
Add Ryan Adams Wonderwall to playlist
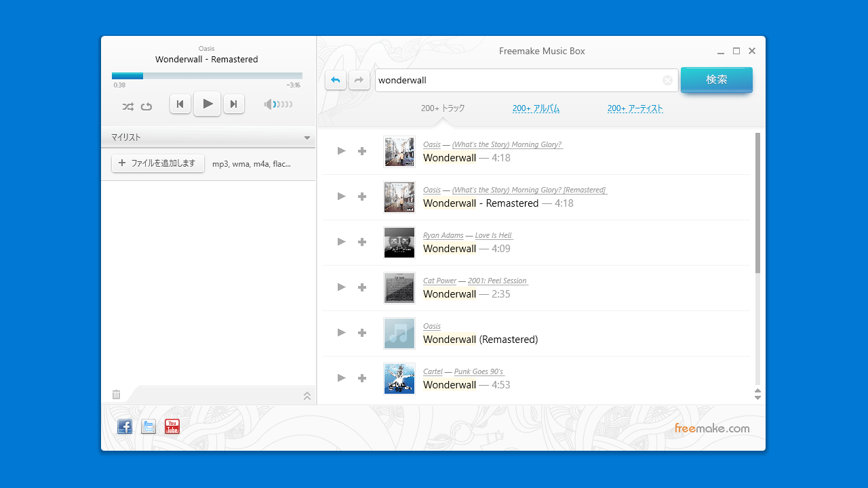[x=362, y=242]
